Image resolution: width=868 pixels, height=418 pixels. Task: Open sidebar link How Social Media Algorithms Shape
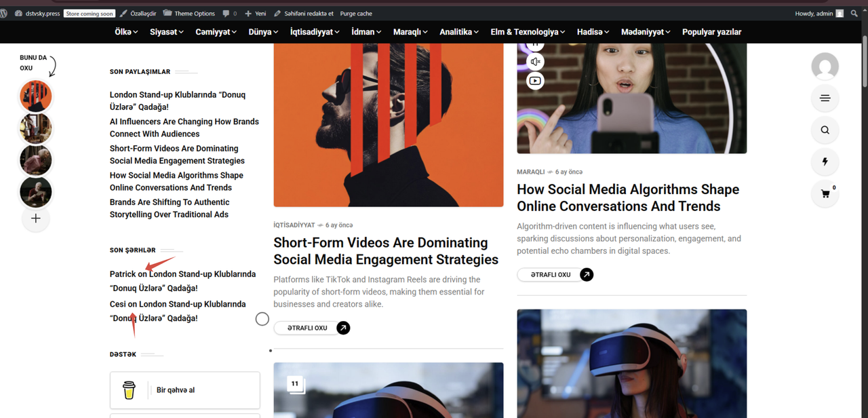point(176,181)
